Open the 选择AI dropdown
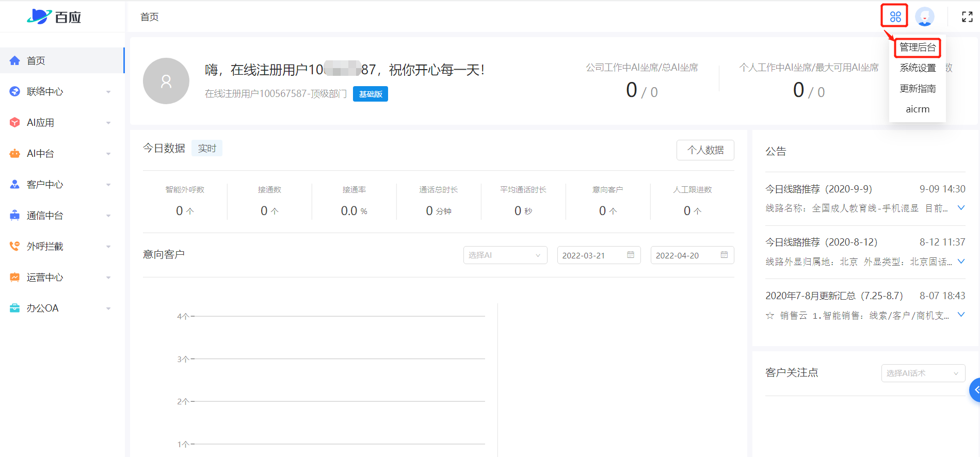980x457 pixels. (505, 255)
